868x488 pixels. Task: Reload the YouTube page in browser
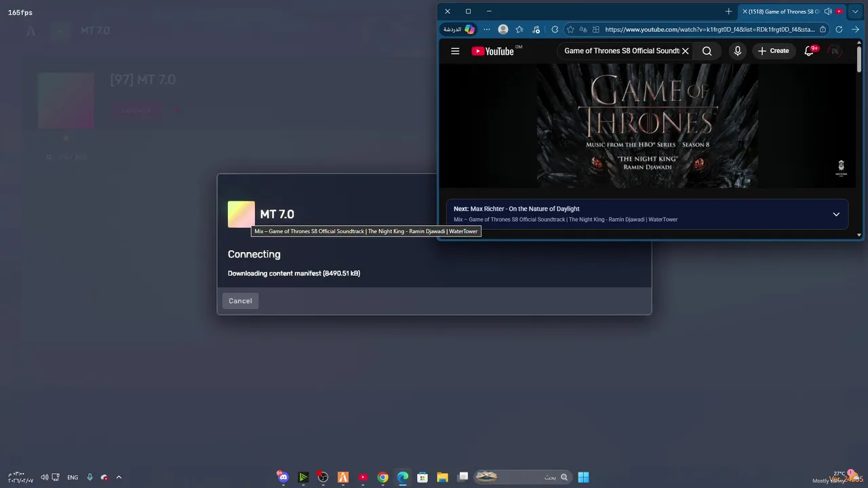(839, 30)
